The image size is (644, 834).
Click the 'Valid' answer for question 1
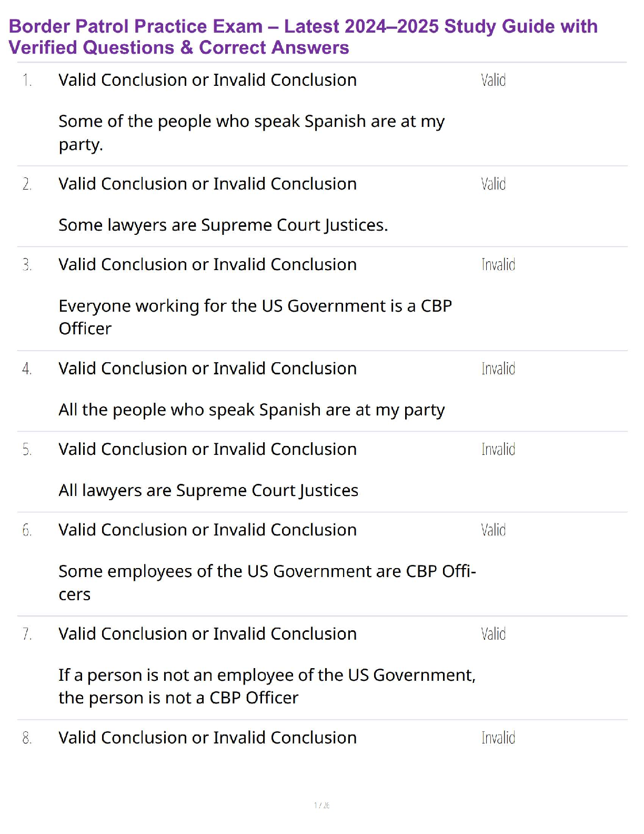pyautogui.click(x=493, y=80)
